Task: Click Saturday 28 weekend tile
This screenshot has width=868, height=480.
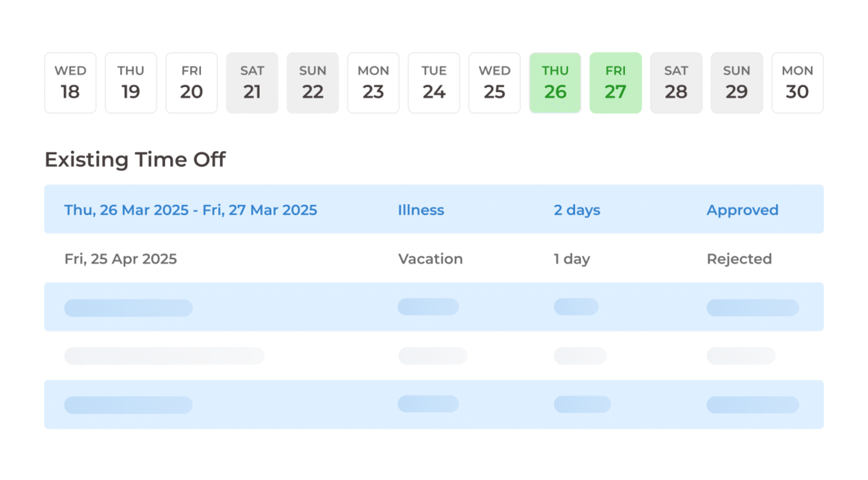Action: [x=676, y=83]
